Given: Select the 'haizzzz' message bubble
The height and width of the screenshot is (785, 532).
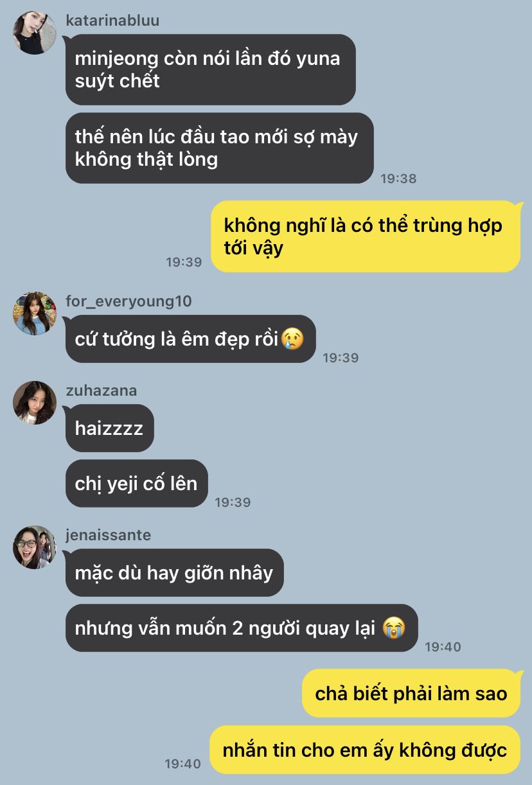Looking at the screenshot, I should (110, 428).
